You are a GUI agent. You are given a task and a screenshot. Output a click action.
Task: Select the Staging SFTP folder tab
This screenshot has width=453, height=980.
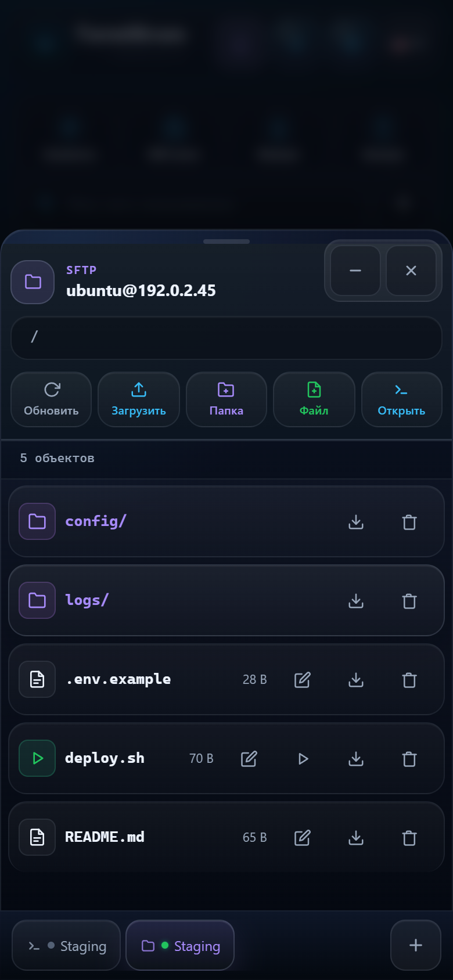click(x=180, y=945)
